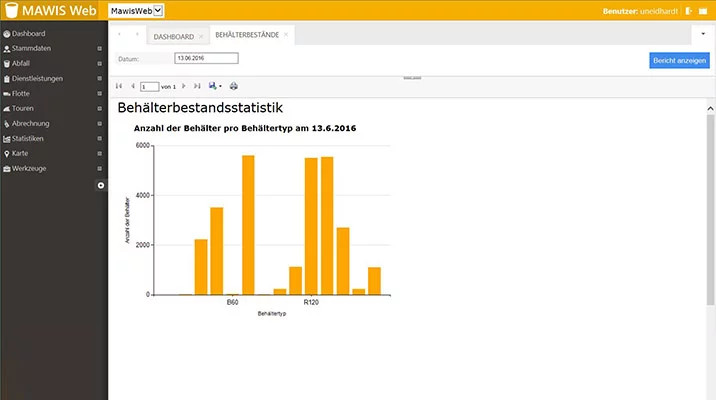This screenshot has width=716, height=400.
Task: Open the tab list dropdown arrow
Action: click(703, 34)
